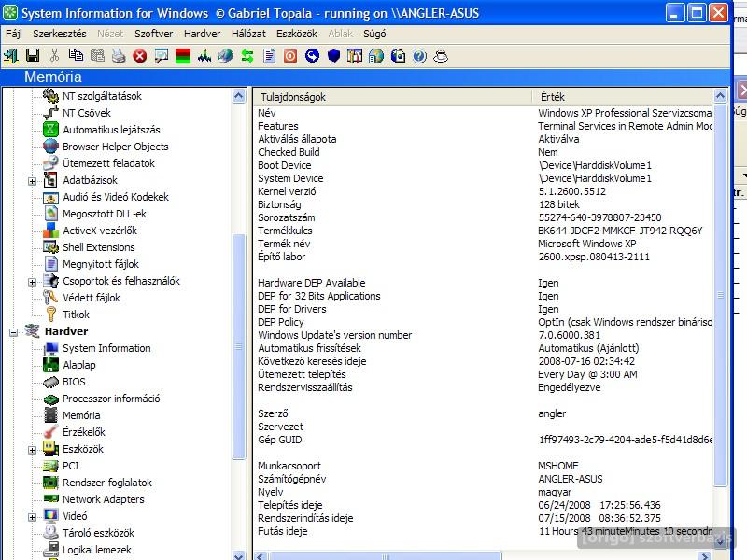Click the floppy disk save icon

point(33,56)
